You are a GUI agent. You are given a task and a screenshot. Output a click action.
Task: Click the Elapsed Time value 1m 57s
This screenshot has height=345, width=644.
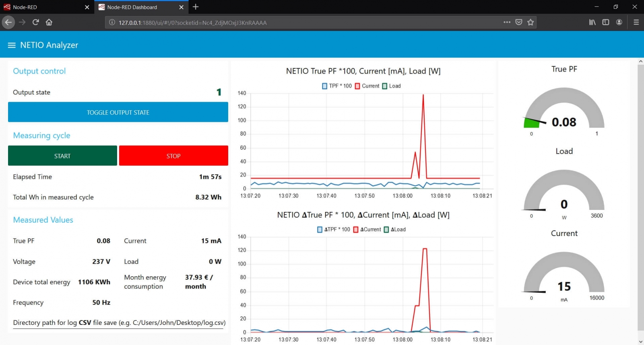click(210, 177)
